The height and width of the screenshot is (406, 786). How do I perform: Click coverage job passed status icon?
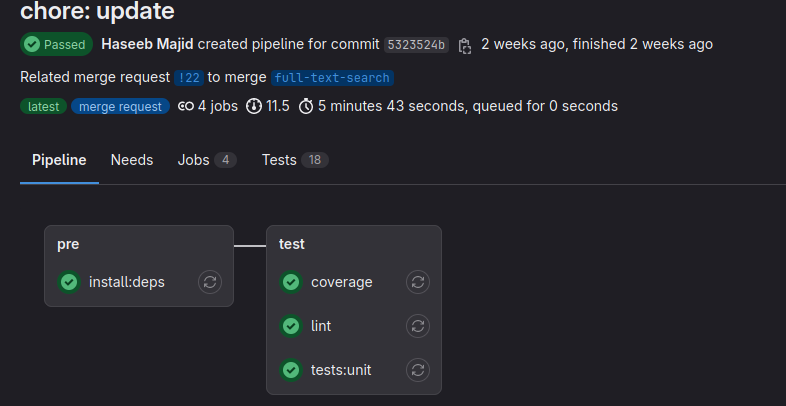pyautogui.click(x=291, y=282)
